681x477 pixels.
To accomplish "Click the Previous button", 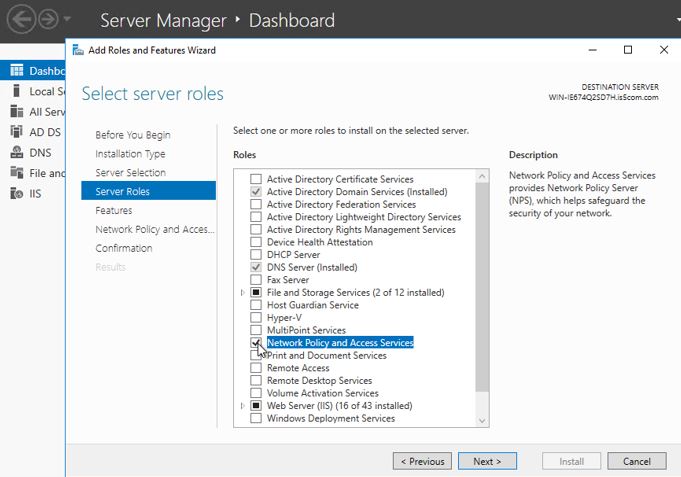I will pos(422,461).
